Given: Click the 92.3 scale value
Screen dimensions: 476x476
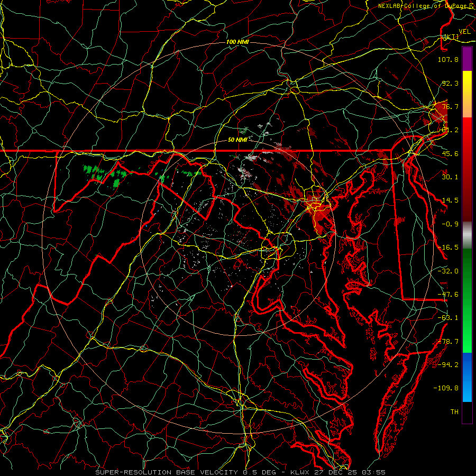Looking at the screenshot, I should pos(450,83).
